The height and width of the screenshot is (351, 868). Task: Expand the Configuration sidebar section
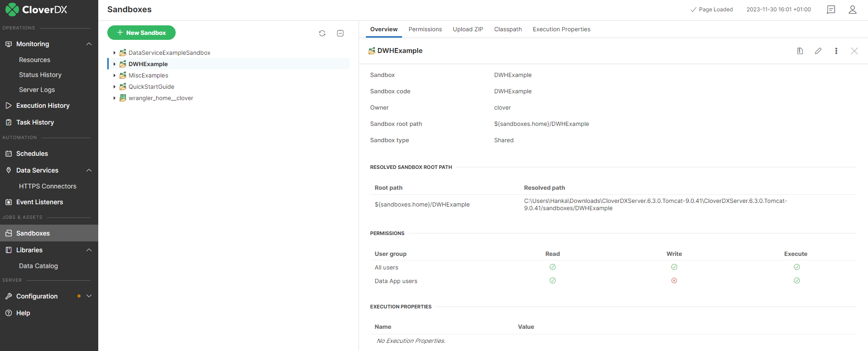[x=89, y=296]
